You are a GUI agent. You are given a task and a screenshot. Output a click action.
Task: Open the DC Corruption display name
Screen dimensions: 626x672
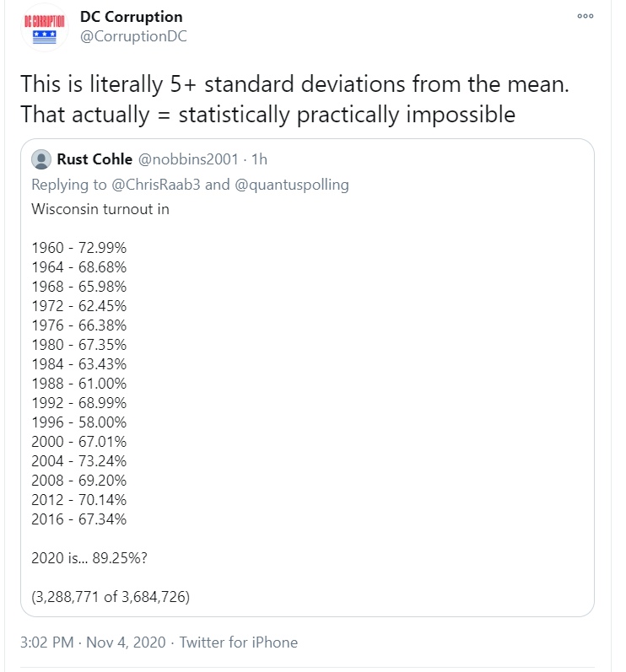(132, 17)
